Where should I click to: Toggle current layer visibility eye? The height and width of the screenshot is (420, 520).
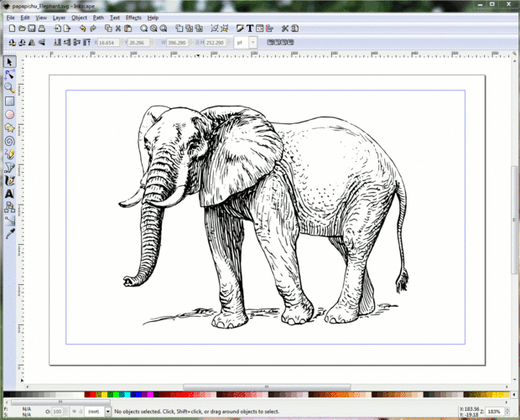coord(74,412)
